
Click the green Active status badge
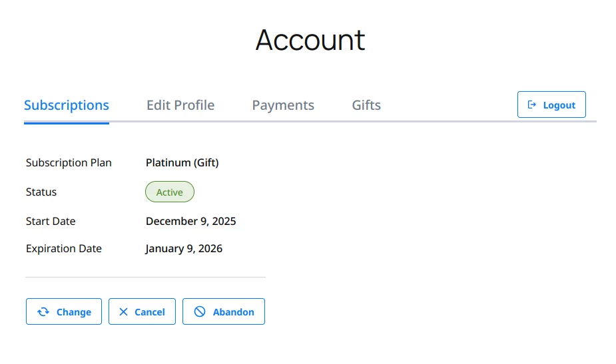coord(170,192)
